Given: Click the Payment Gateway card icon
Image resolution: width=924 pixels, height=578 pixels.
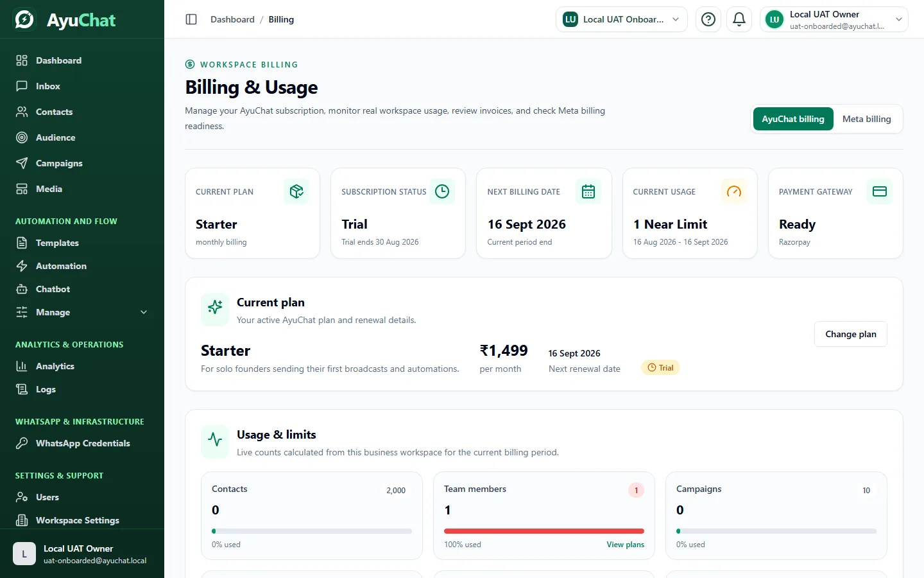Looking at the screenshot, I should click(x=880, y=191).
